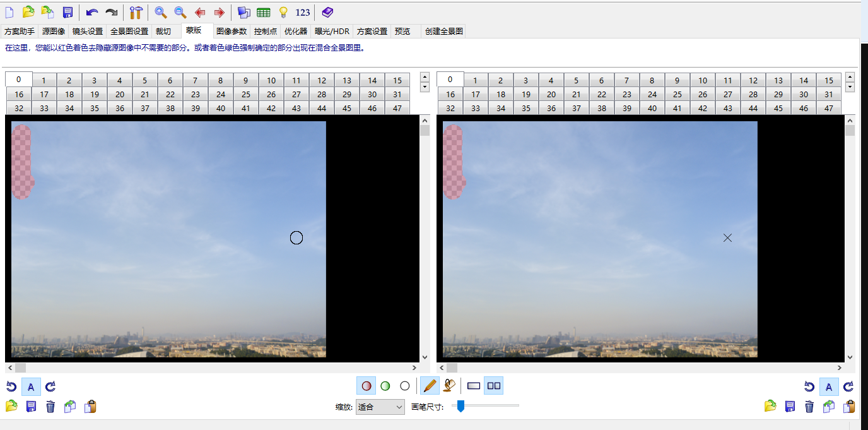Screen dimensions: 868x430
Task: Click the down arrow of left image list spinner
Action: pyautogui.click(x=425, y=87)
